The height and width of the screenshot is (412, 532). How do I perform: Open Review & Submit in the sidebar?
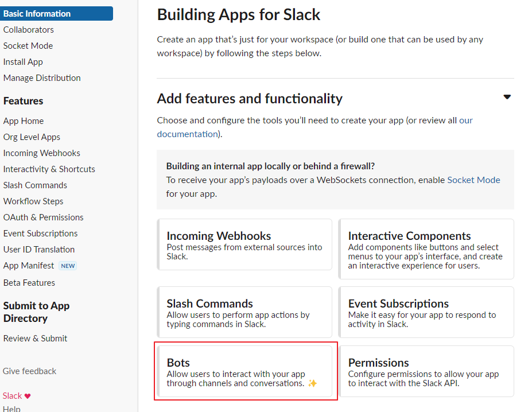click(x=35, y=339)
